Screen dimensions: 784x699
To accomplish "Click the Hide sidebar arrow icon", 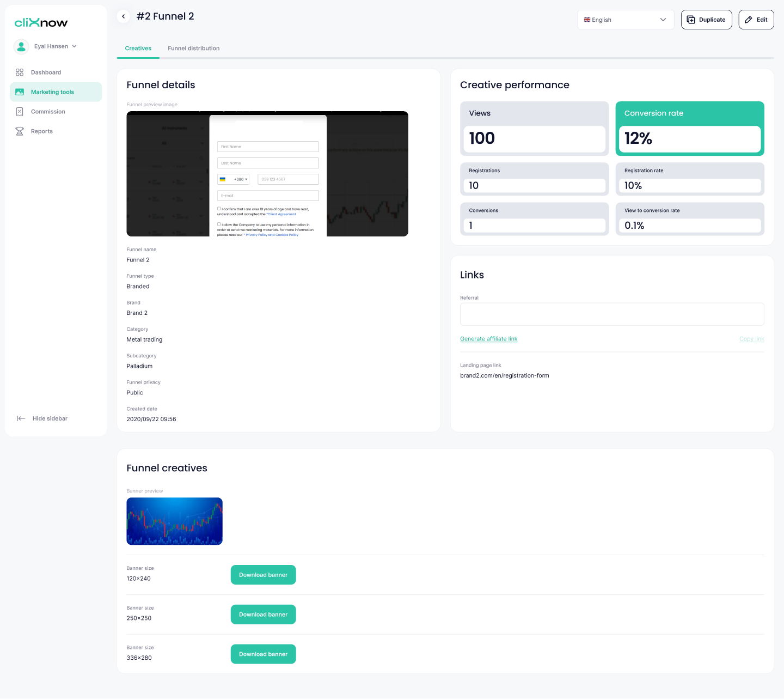I will click(21, 418).
